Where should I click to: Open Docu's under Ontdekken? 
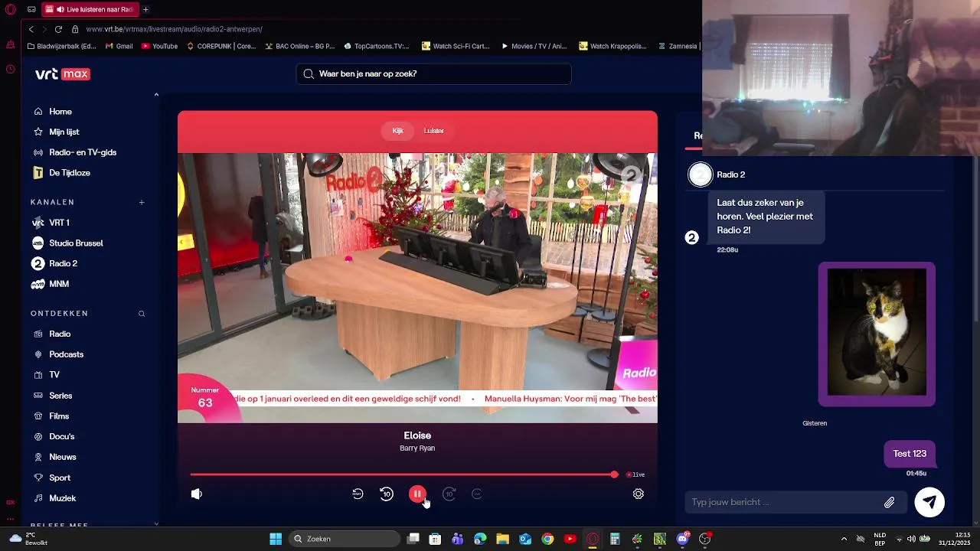tap(61, 436)
